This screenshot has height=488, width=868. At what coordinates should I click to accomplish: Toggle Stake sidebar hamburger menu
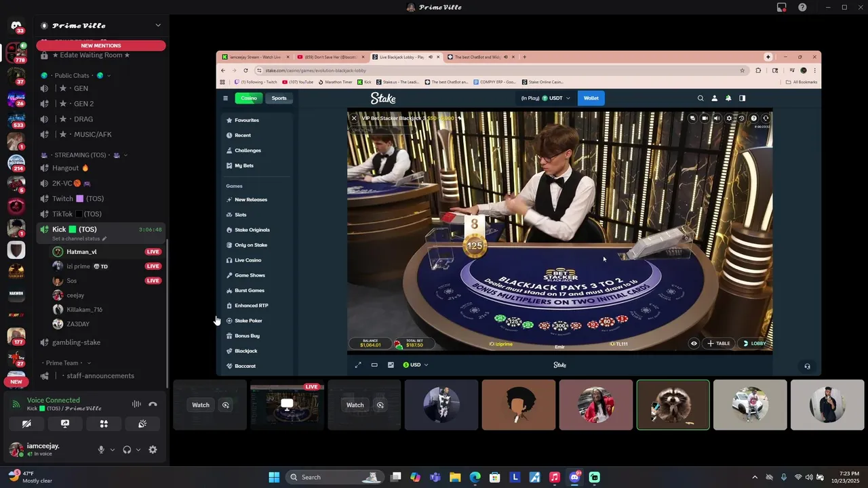point(226,98)
